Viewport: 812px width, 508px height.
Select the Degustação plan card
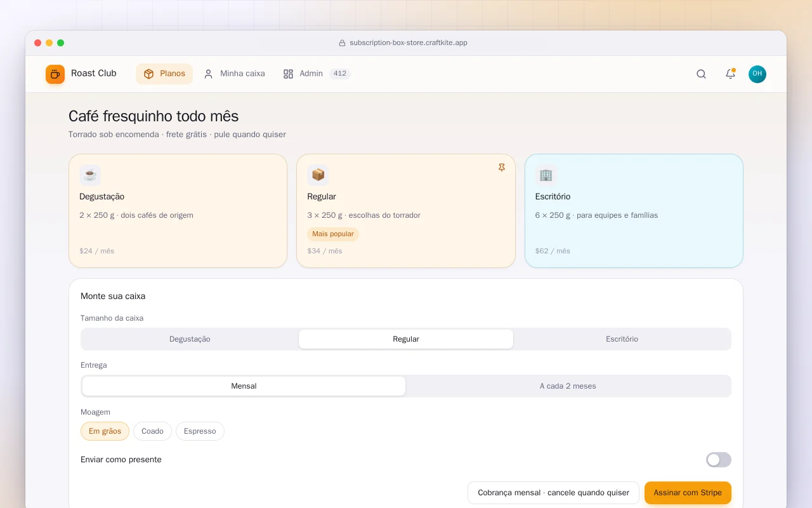(x=178, y=211)
